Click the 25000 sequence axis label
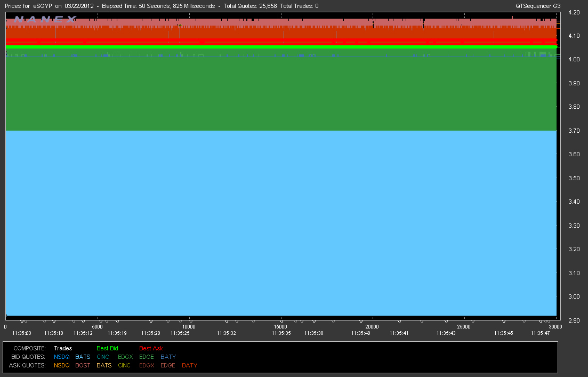Screen dimensions: 588x377 pos(464,327)
